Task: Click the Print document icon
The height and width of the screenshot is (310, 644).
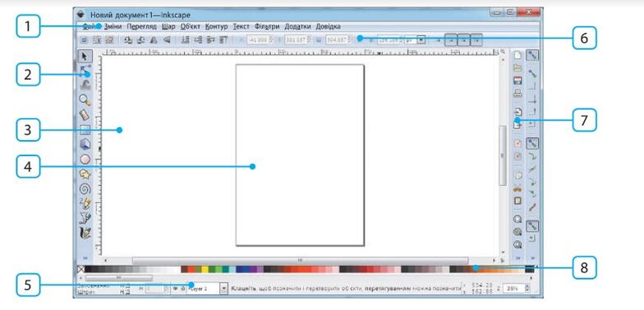Action: [x=517, y=93]
